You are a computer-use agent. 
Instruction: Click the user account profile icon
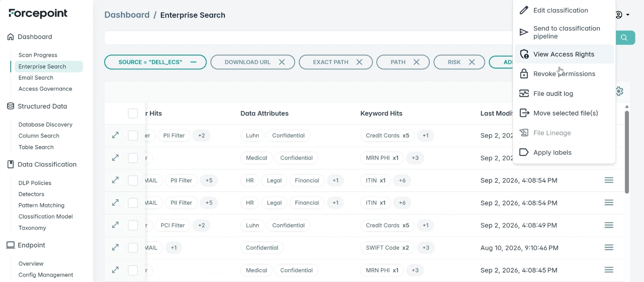tap(619, 15)
